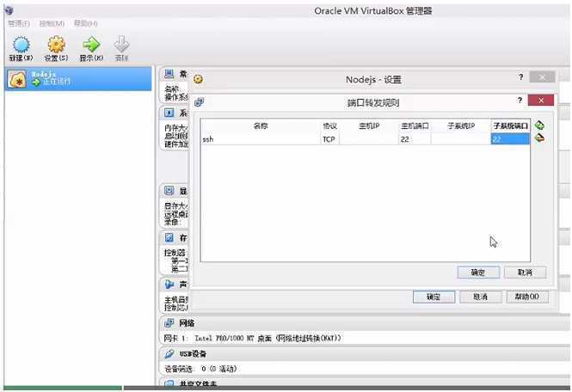Viewport: 572px width, 392px height.
Task: Click the 网络 section header
Action: pos(365,322)
